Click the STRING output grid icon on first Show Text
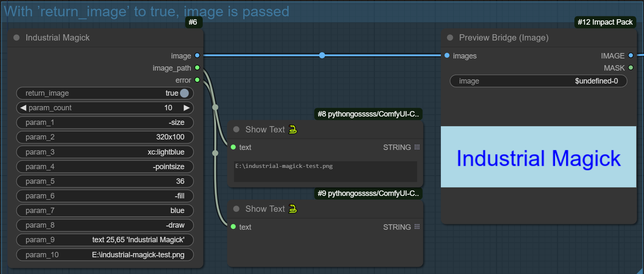Image resolution: width=644 pixels, height=274 pixels. click(x=417, y=147)
